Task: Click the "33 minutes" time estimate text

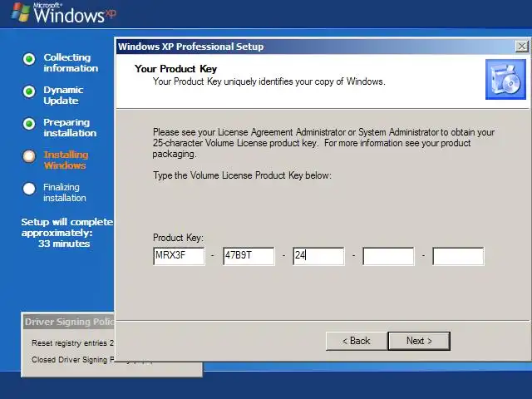Action: [64, 244]
